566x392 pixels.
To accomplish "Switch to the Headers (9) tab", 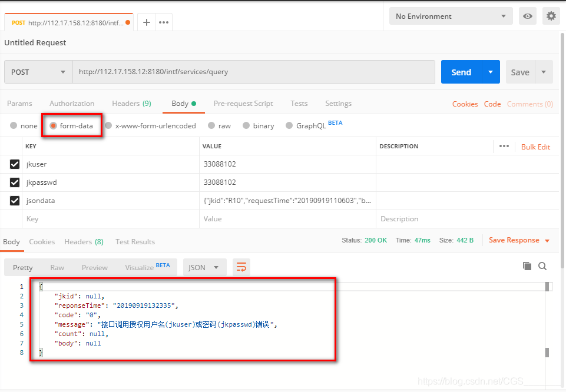I will (x=131, y=103).
